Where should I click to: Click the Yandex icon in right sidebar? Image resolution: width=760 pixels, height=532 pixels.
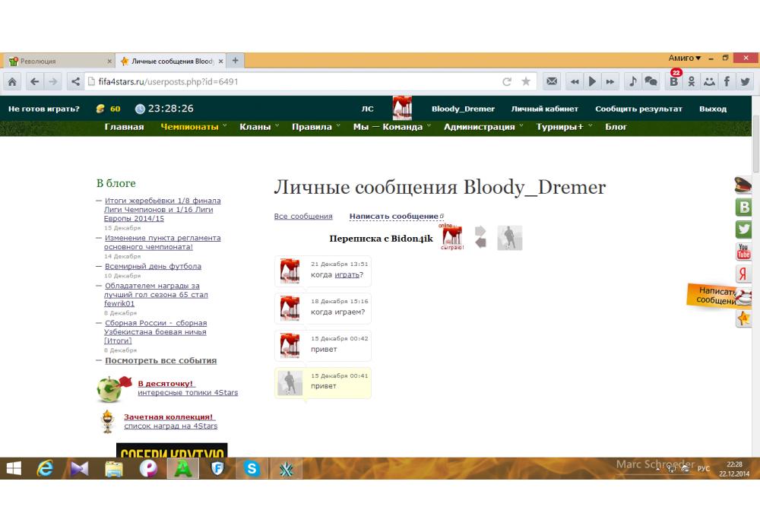point(743,274)
